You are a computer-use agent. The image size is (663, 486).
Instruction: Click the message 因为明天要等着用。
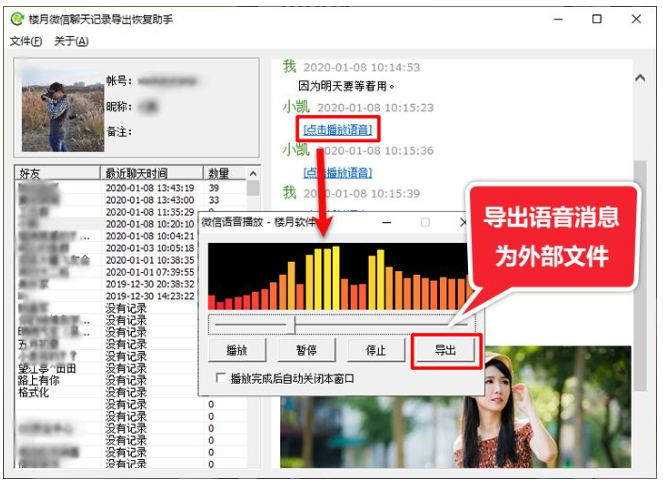click(x=346, y=86)
